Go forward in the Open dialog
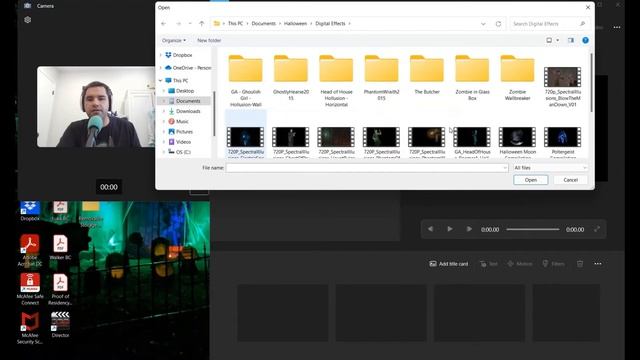Screen dimensions: 640x360 point(178,24)
